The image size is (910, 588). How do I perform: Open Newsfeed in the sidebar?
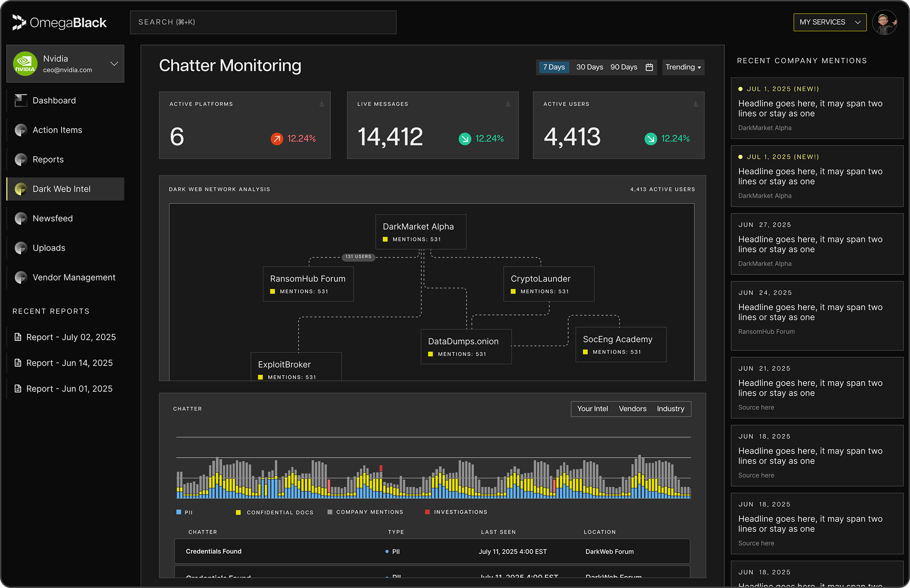[52, 219]
